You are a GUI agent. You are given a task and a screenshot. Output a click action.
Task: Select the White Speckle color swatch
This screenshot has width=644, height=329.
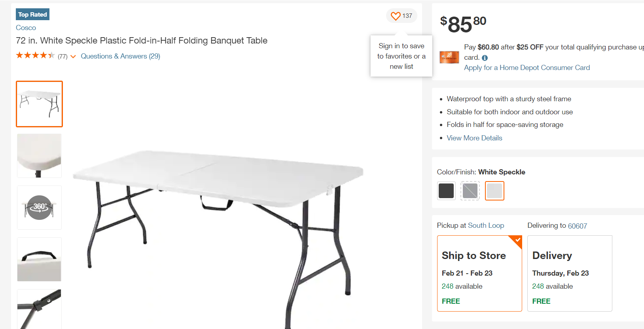point(494,191)
